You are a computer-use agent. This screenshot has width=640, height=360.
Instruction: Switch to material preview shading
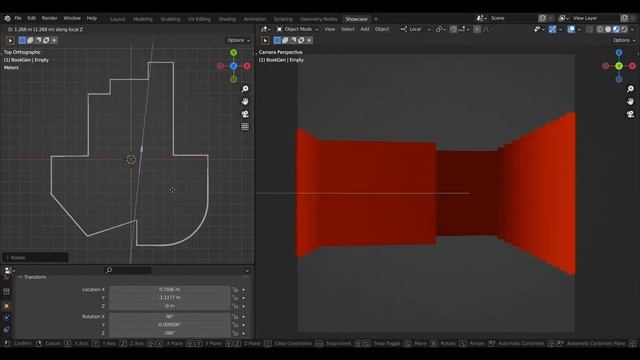point(616,29)
